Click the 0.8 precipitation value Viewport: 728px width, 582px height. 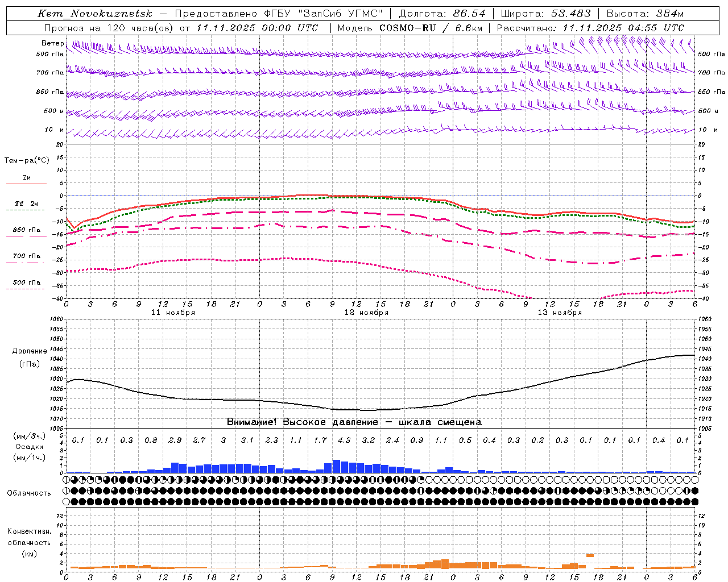[151, 440]
